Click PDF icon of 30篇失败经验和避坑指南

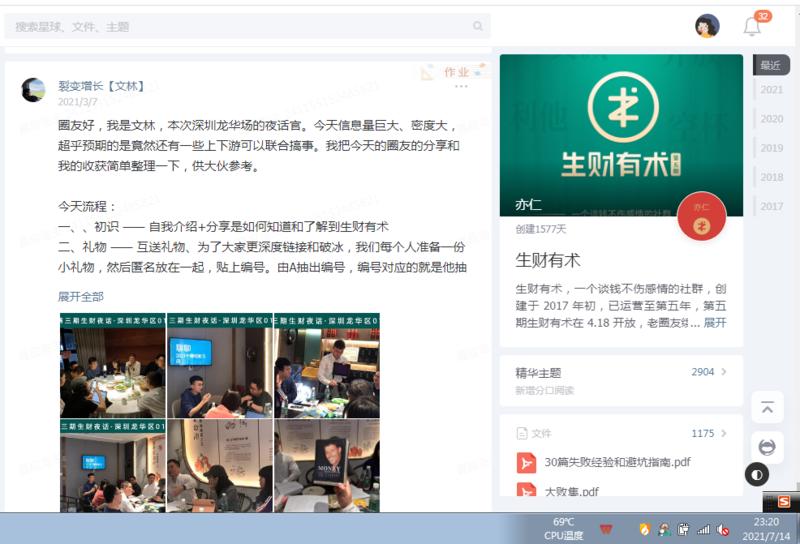(x=526, y=463)
